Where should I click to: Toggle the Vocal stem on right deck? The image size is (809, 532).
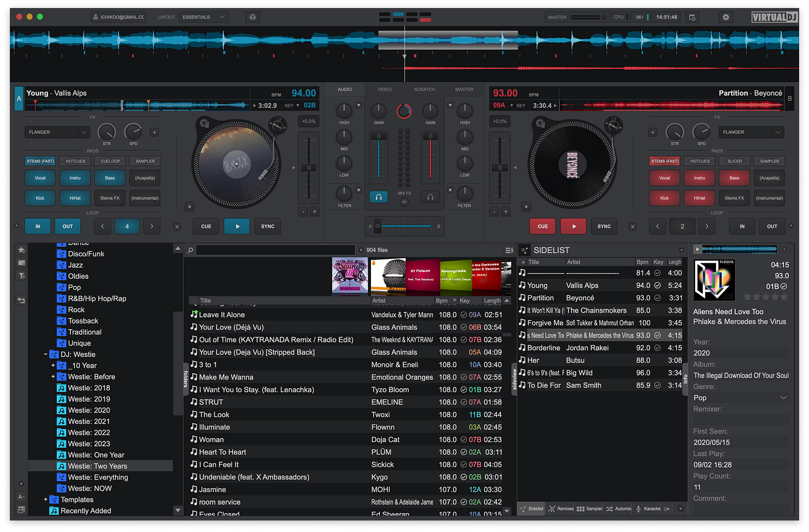[x=664, y=178]
